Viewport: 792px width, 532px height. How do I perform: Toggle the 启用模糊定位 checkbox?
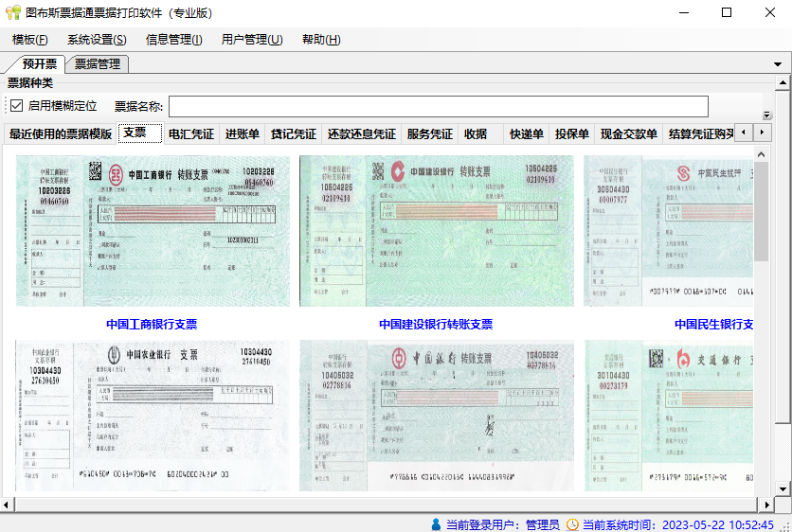tap(17, 105)
